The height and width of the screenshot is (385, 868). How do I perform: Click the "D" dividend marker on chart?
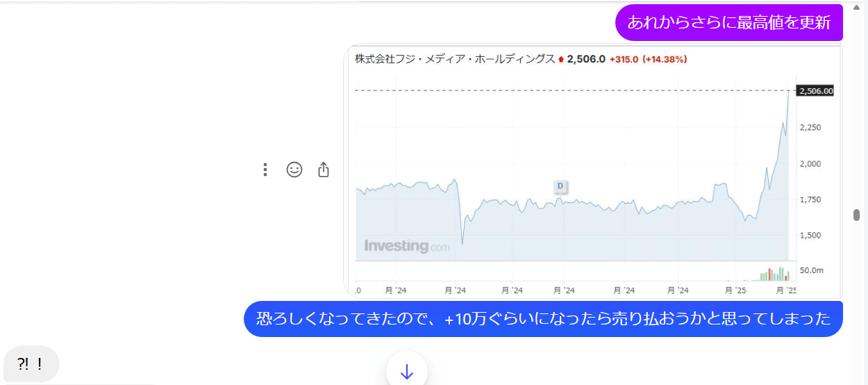(x=560, y=186)
